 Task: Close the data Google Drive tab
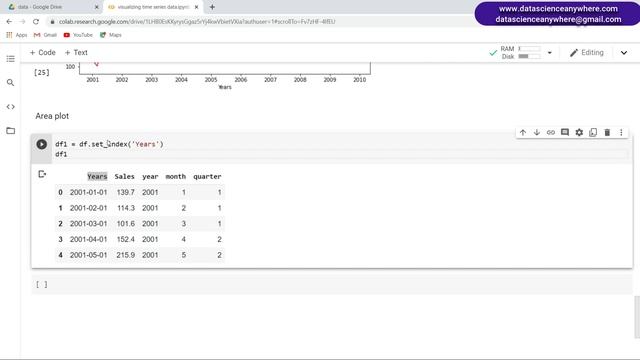[x=97, y=7]
